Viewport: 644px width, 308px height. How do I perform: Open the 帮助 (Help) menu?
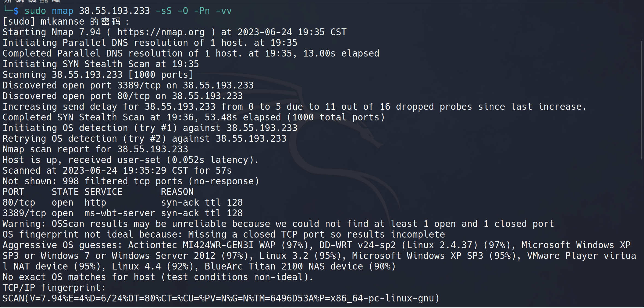[x=56, y=1]
